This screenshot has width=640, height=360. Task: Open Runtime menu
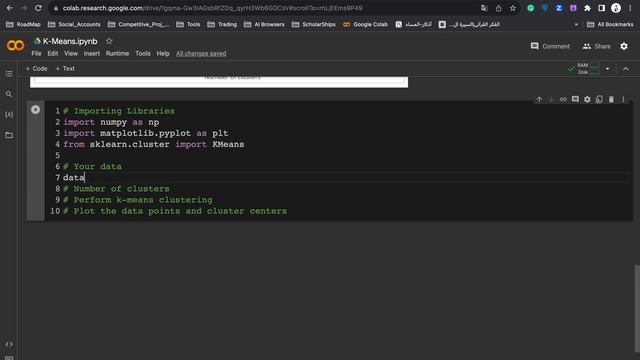[118, 53]
